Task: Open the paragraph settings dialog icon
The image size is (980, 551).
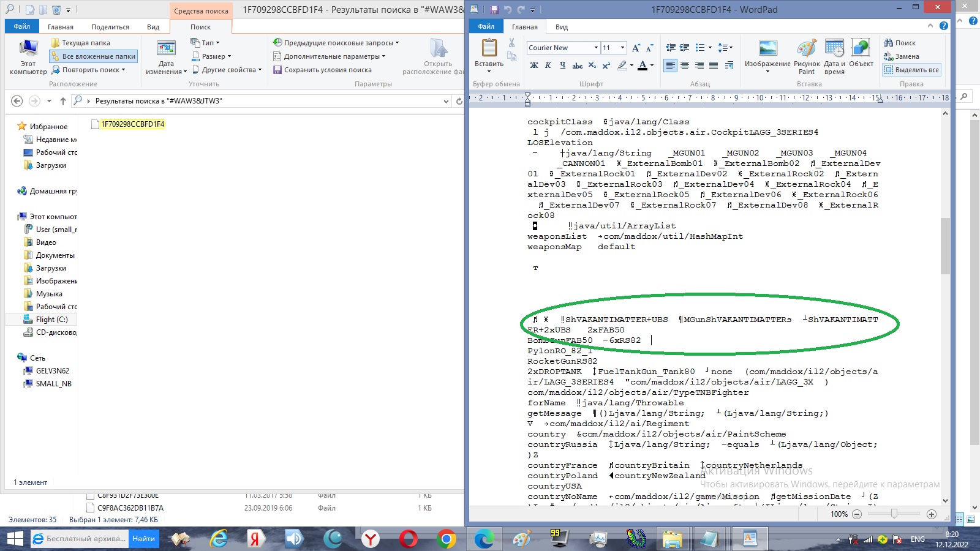Action: 729,65
